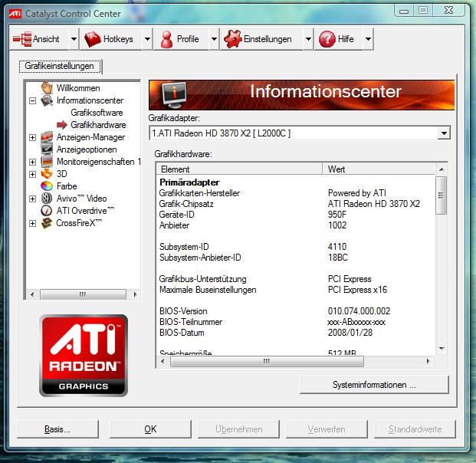The width and height of the screenshot is (476, 463).
Task: Expand the Monitoreigenschaften tree node
Action: point(32,162)
